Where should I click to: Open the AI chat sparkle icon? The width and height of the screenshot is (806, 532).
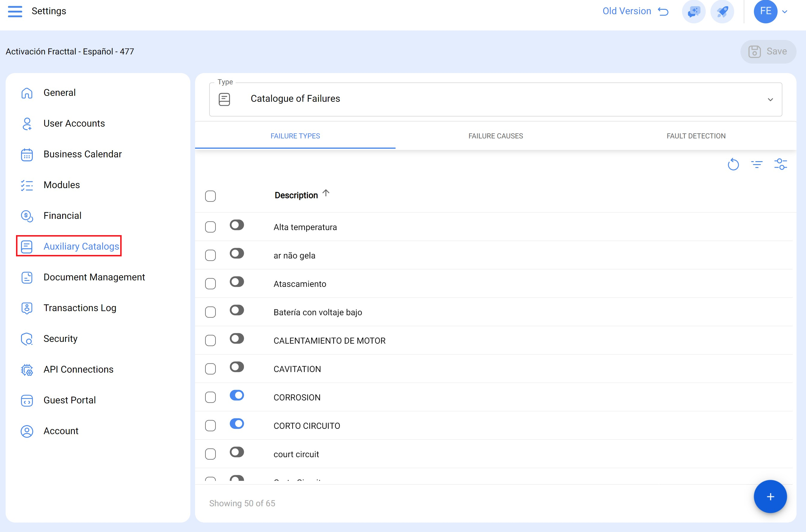click(x=694, y=12)
